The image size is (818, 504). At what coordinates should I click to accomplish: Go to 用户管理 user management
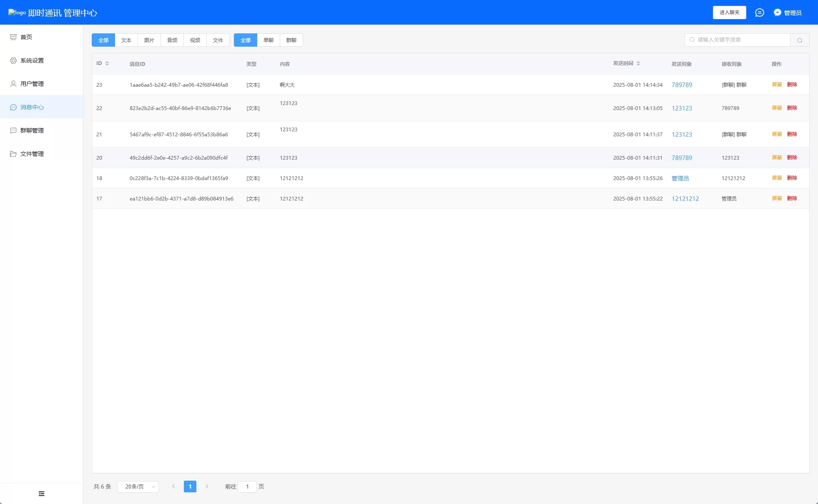point(32,84)
